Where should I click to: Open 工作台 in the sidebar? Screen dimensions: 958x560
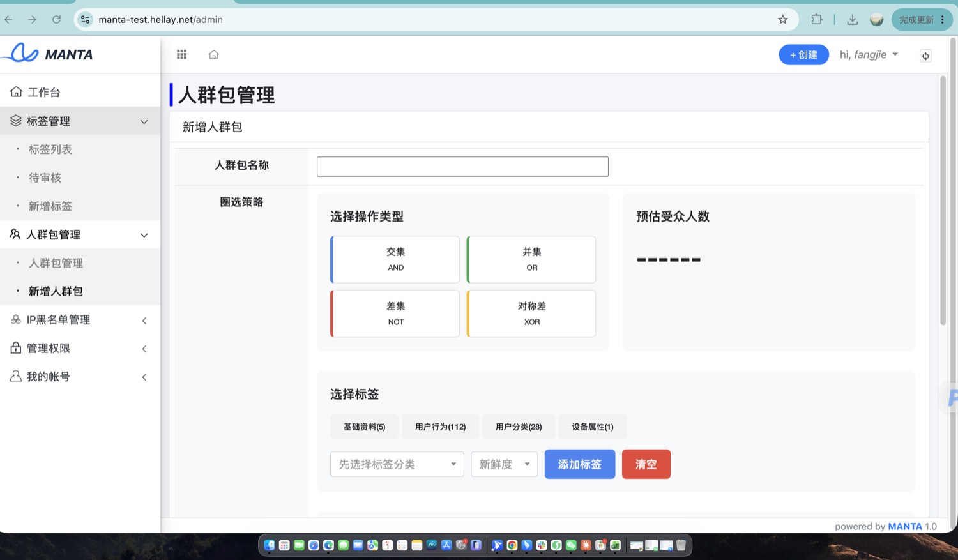80,92
